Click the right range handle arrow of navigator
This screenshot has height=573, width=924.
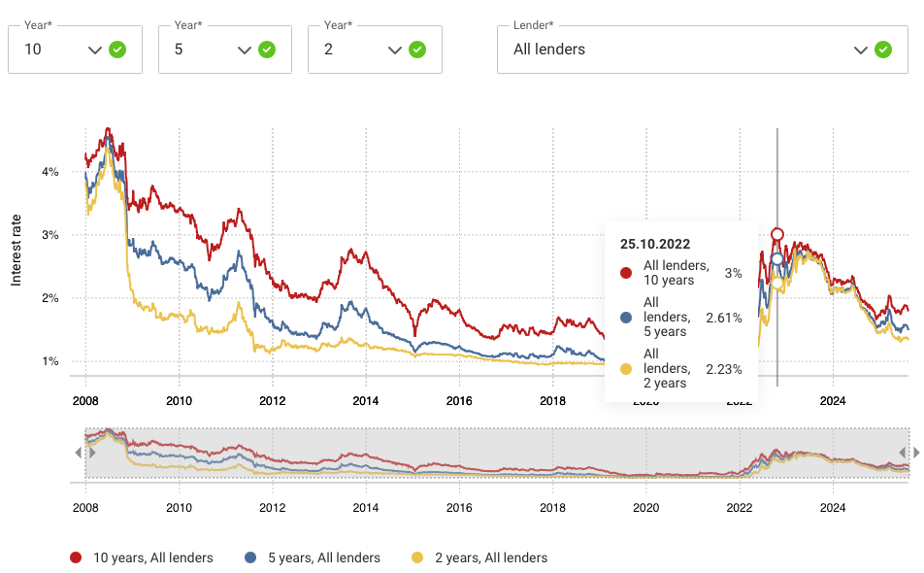(915, 453)
